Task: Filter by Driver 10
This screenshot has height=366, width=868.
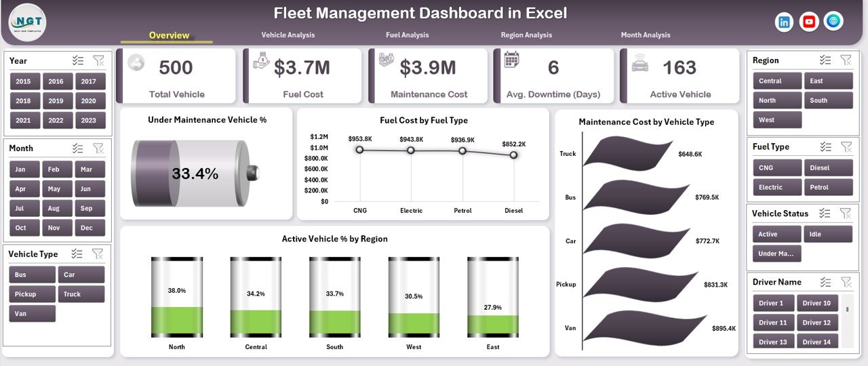Action: coord(817,303)
